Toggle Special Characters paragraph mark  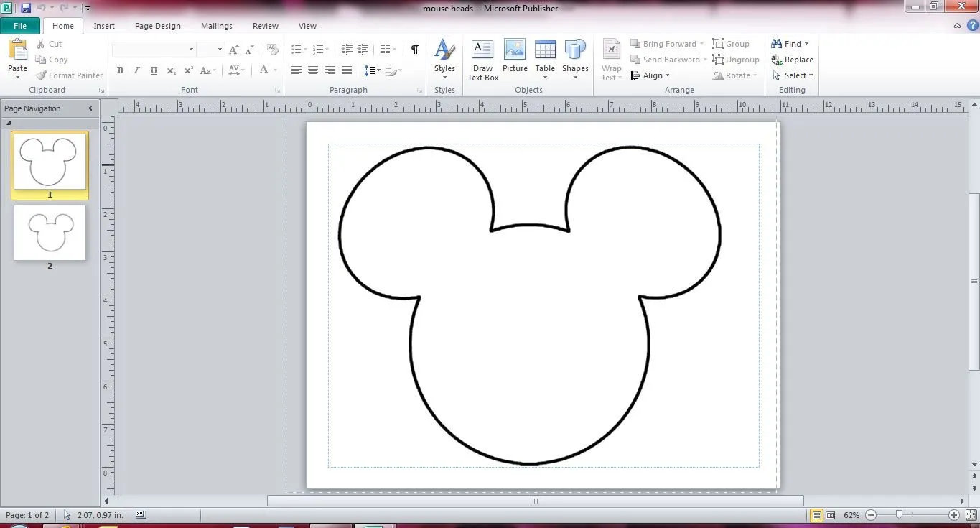click(x=414, y=50)
